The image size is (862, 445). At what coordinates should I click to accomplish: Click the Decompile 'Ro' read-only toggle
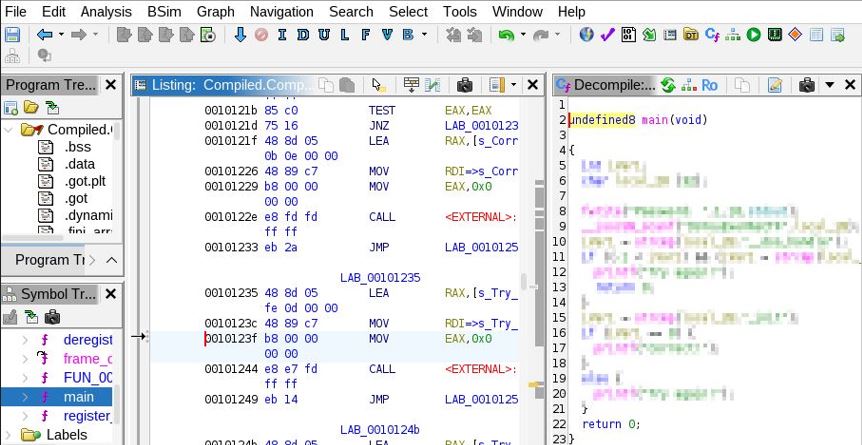click(709, 85)
